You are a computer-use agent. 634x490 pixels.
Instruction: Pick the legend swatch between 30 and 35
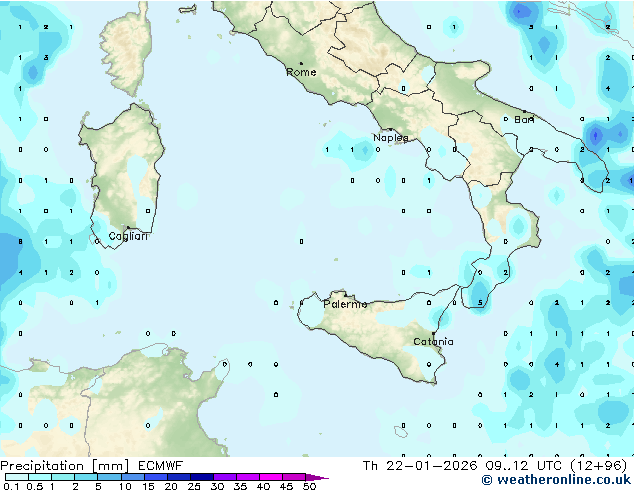(x=224, y=477)
